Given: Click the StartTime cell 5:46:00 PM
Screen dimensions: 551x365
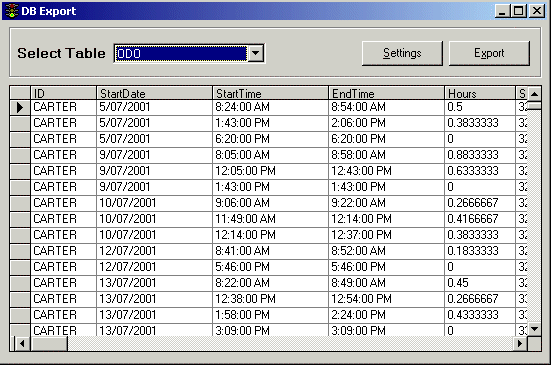Looking at the screenshot, I should (x=270, y=267).
